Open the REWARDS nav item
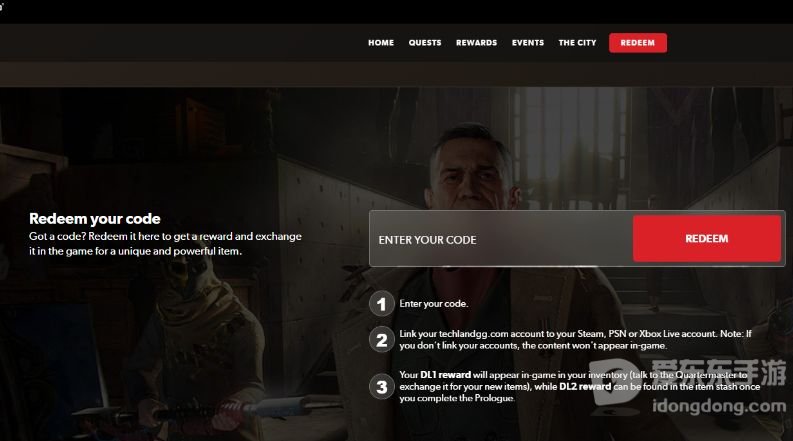The image size is (793, 441). coord(476,43)
